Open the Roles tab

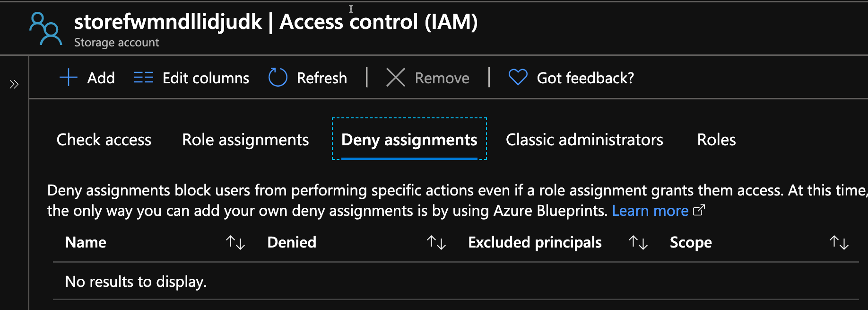716,140
